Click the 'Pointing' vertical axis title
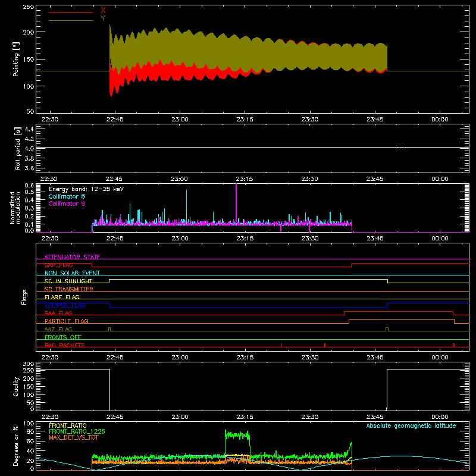Image resolution: width=476 pixels, height=476 pixels. 16,59
